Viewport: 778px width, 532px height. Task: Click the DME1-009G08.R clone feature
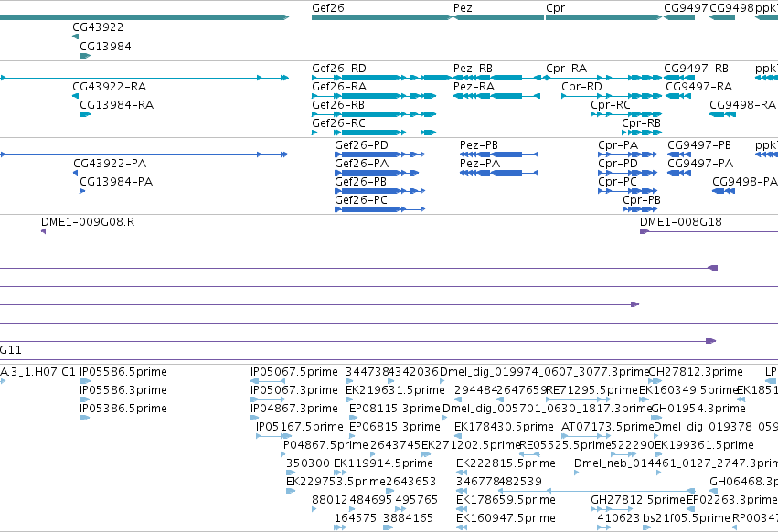coord(44,231)
